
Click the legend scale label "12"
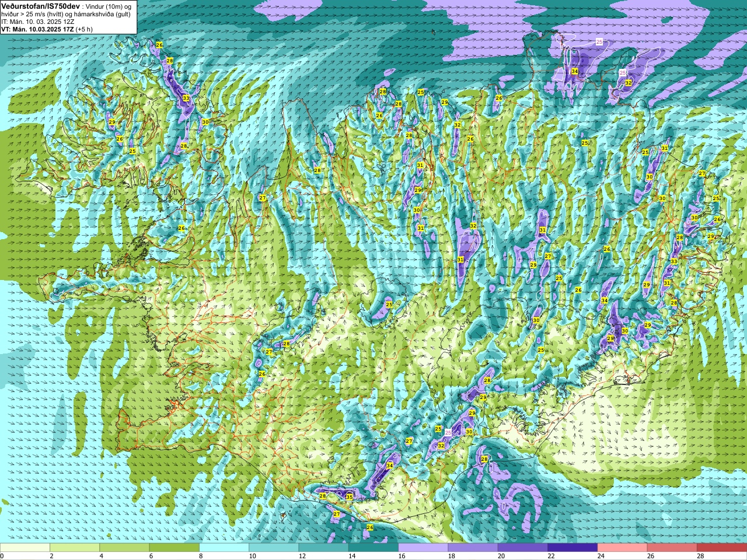point(302,556)
